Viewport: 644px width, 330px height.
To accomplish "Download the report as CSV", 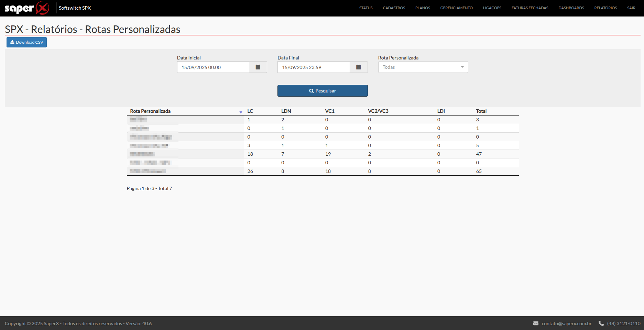I will click(x=26, y=42).
